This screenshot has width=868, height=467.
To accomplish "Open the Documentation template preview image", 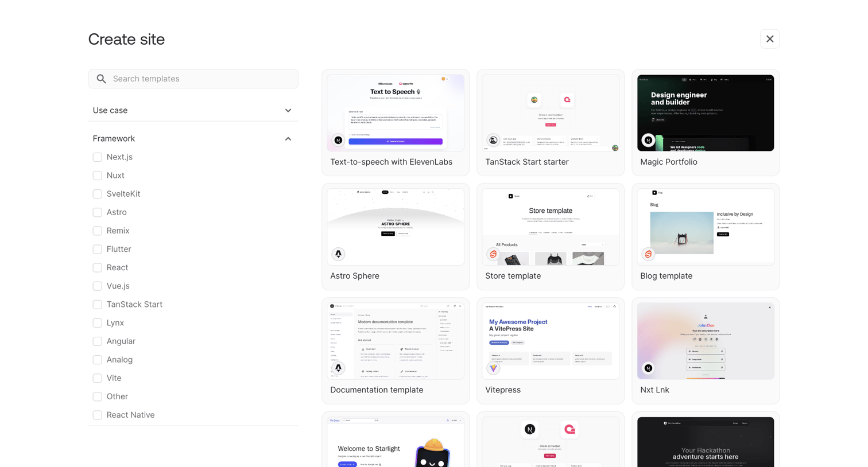I will pos(396,341).
